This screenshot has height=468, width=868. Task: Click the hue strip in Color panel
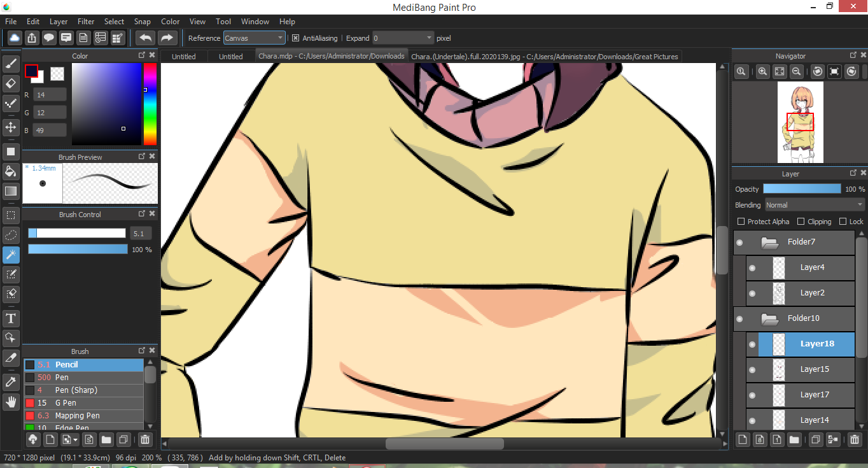[150, 104]
